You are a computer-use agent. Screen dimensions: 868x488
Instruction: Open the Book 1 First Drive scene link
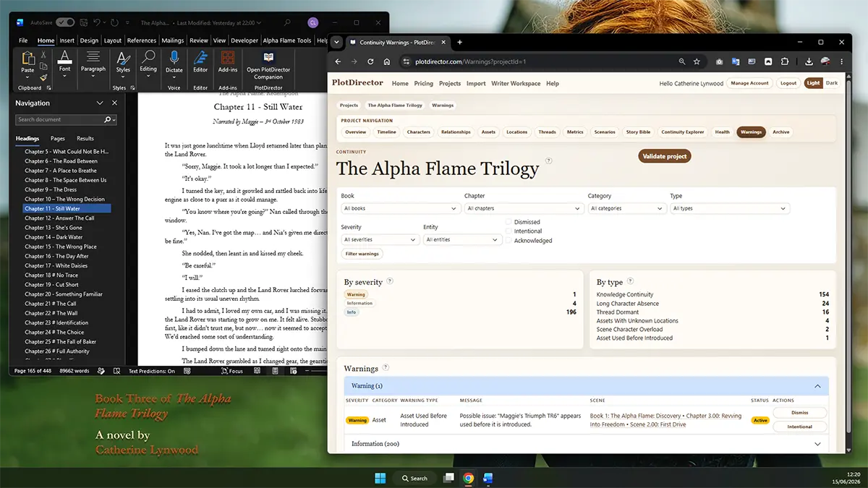click(665, 420)
